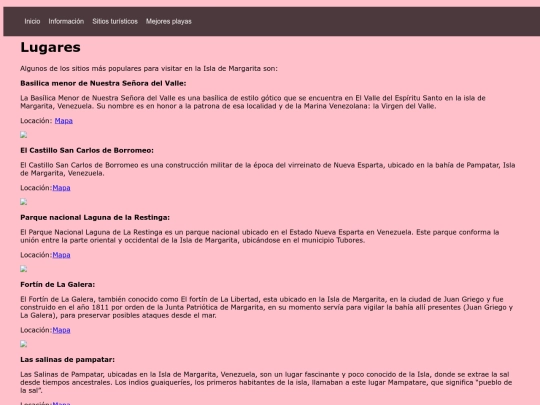
Task: Click broken image under Fortín de La Galera
Action: click(23, 344)
